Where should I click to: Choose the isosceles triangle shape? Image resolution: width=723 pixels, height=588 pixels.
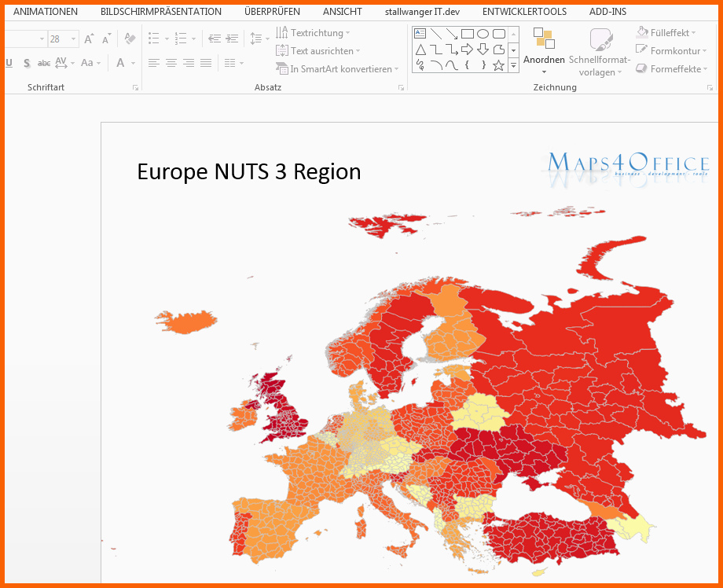[420, 50]
